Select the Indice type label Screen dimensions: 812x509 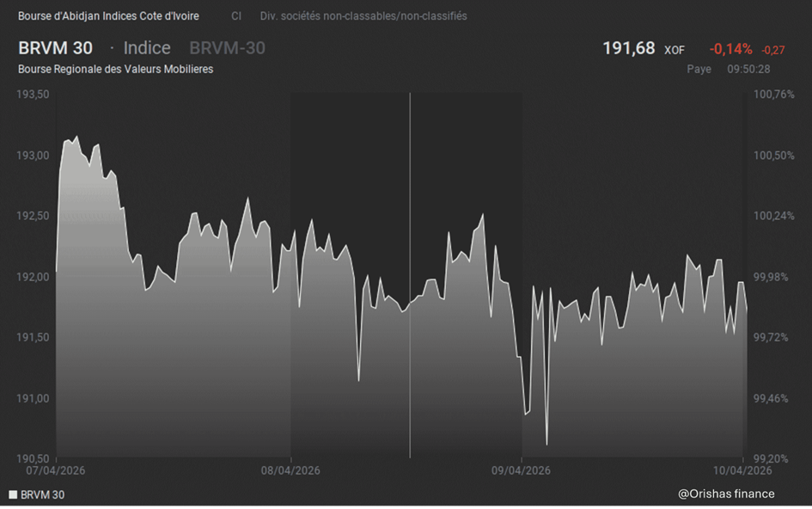147,48
